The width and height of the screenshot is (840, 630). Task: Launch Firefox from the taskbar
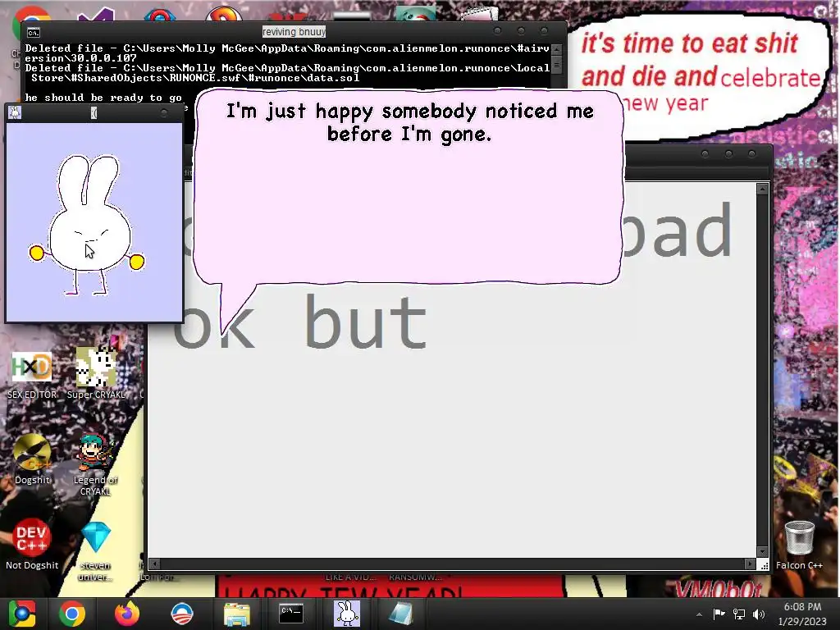coord(127,614)
